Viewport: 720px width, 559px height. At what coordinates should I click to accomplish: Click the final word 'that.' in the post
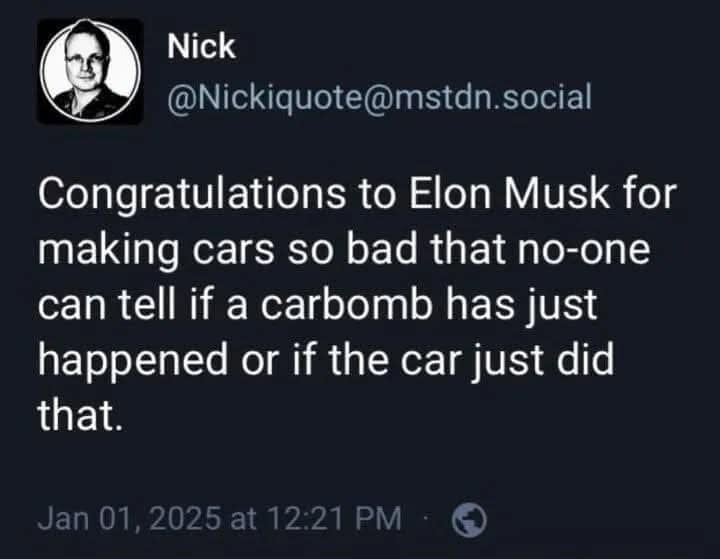coord(80,413)
